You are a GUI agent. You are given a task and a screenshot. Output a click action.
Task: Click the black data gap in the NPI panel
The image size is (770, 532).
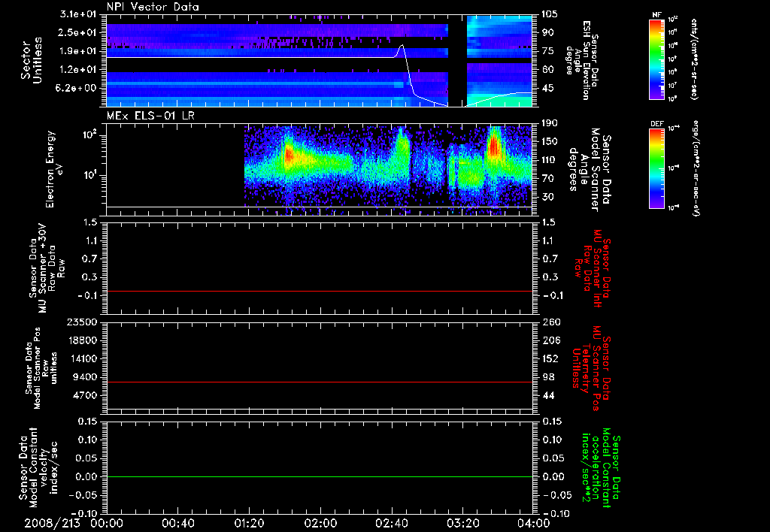click(457, 60)
